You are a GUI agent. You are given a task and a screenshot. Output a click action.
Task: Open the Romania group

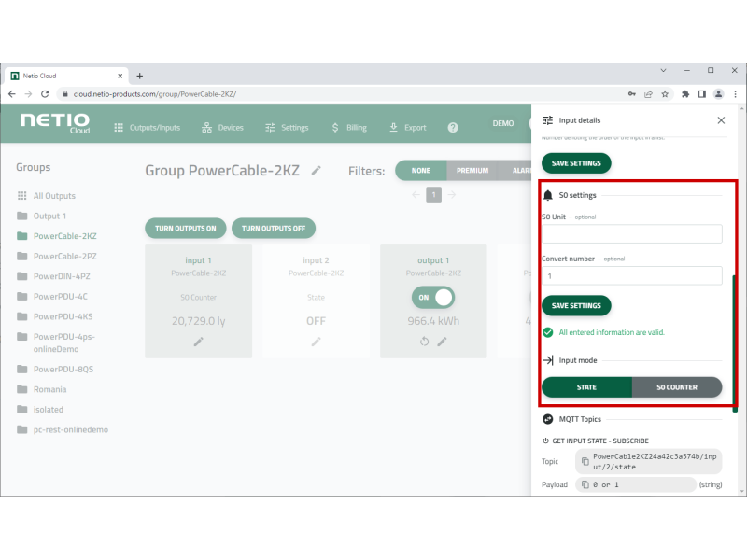(42, 389)
